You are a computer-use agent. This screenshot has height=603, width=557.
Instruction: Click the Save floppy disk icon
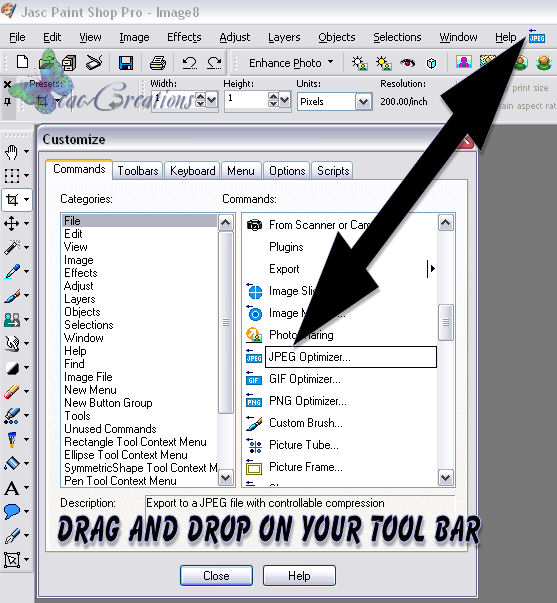click(x=126, y=62)
